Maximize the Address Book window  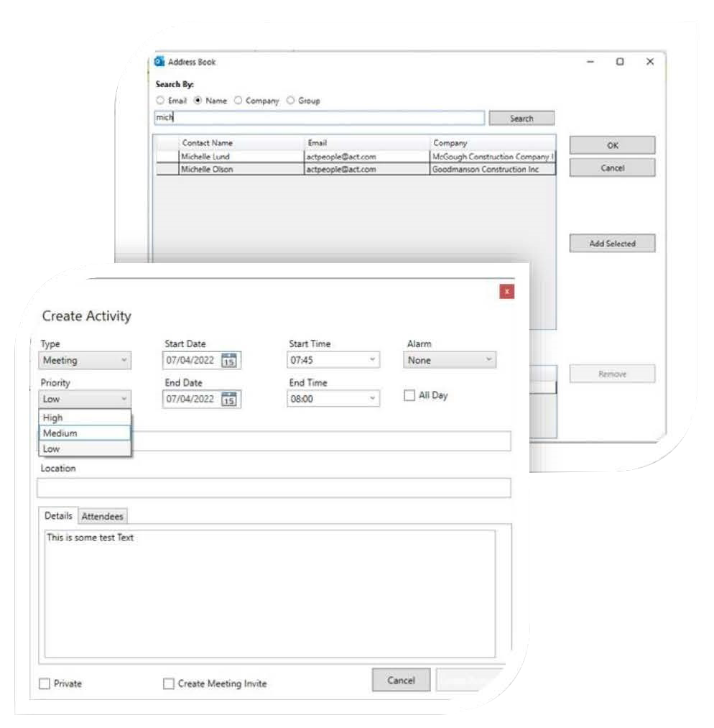(620, 61)
